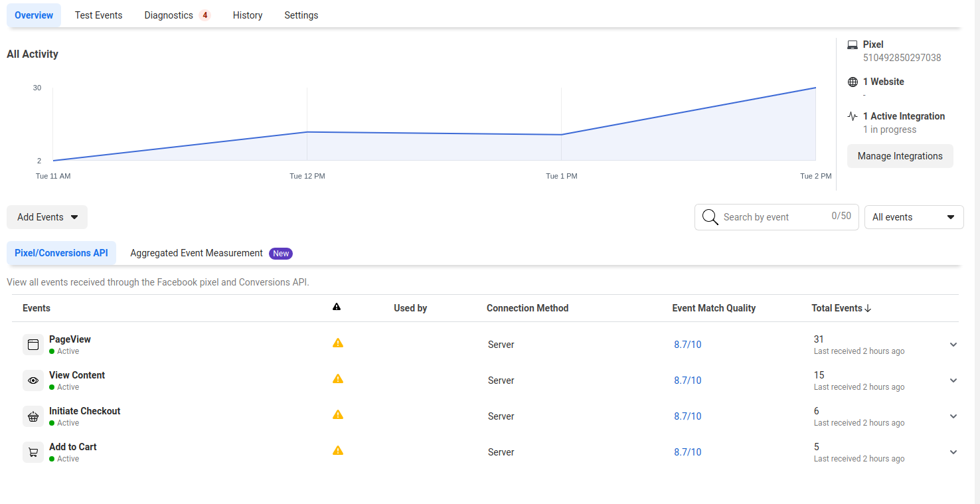Click the Add to Cart warning triangle

click(338, 451)
